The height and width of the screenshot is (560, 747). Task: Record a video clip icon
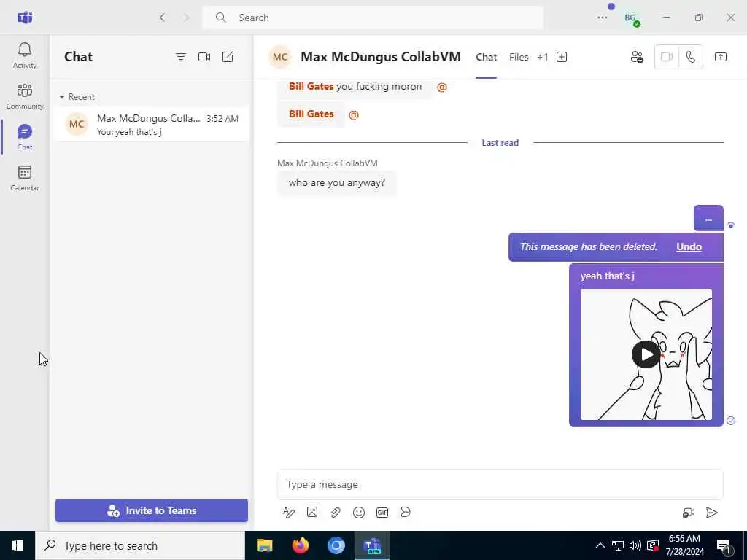click(x=689, y=513)
